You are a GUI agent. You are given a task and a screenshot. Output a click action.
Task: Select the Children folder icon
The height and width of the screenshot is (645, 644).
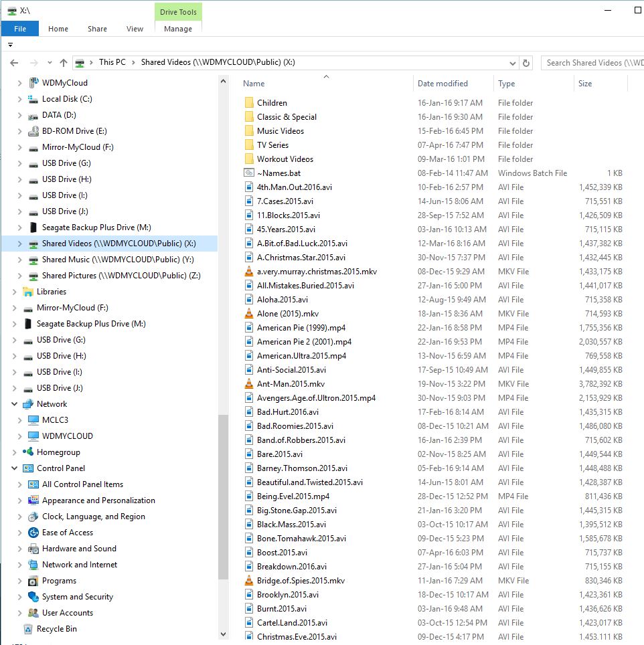coord(249,103)
